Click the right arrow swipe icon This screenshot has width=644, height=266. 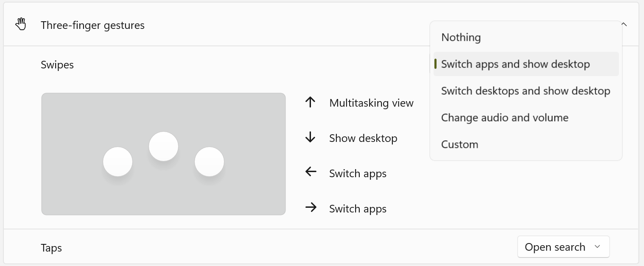point(311,208)
